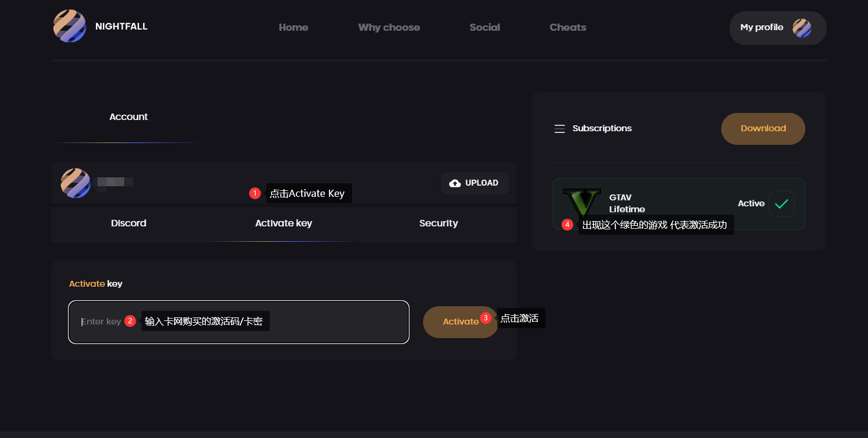
Task: Go to the Social navigation link
Action: tap(485, 27)
